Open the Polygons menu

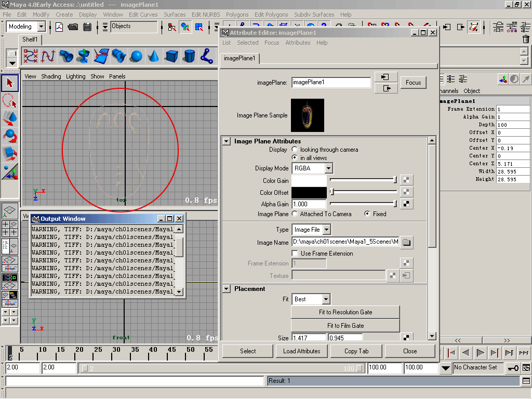pos(237,15)
